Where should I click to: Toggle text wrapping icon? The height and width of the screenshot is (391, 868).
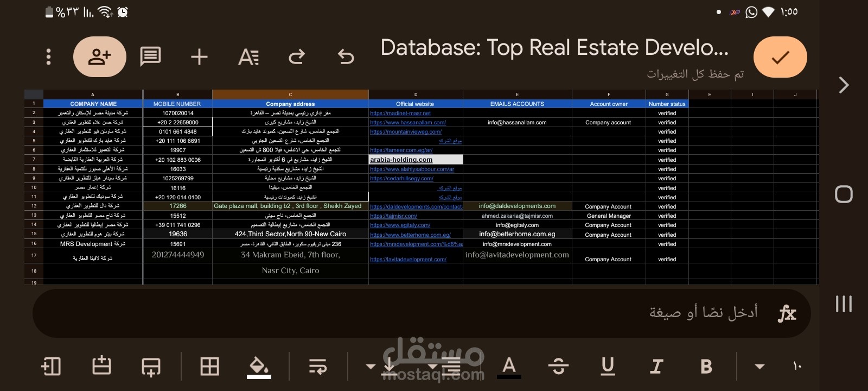[x=317, y=367]
